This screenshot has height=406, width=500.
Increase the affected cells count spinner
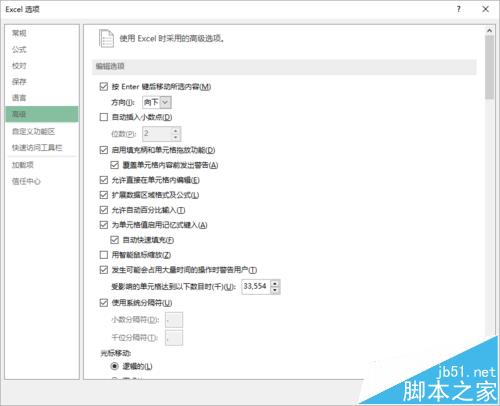pos(275,284)
